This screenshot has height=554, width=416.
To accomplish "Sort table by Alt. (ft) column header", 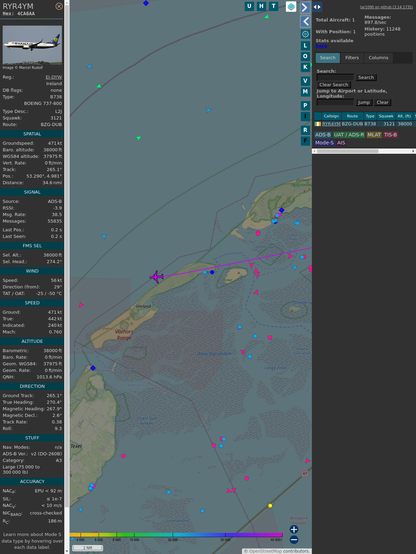I will pyautogui.click(x=404, y=116).
